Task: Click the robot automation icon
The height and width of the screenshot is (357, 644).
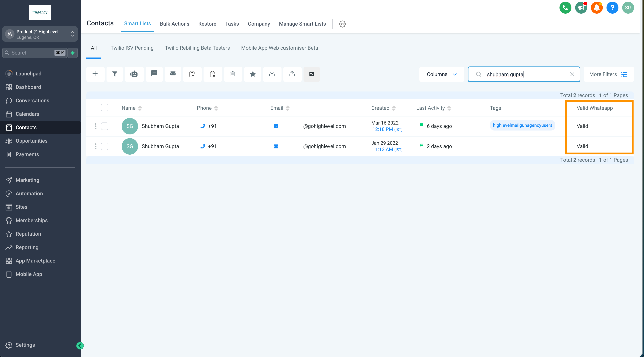Action: tap(134, 74)
